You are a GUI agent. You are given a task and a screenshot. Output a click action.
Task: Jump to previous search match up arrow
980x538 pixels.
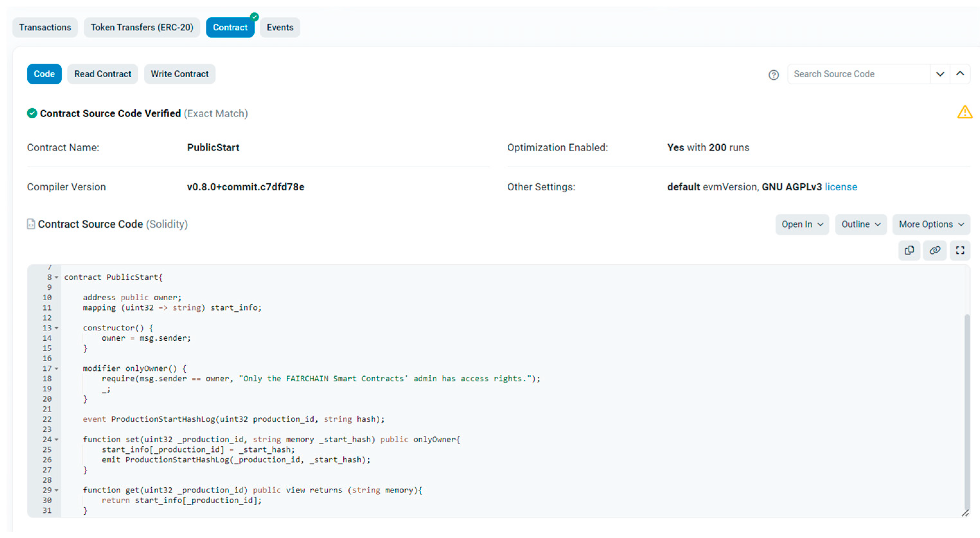click(960, 74)
